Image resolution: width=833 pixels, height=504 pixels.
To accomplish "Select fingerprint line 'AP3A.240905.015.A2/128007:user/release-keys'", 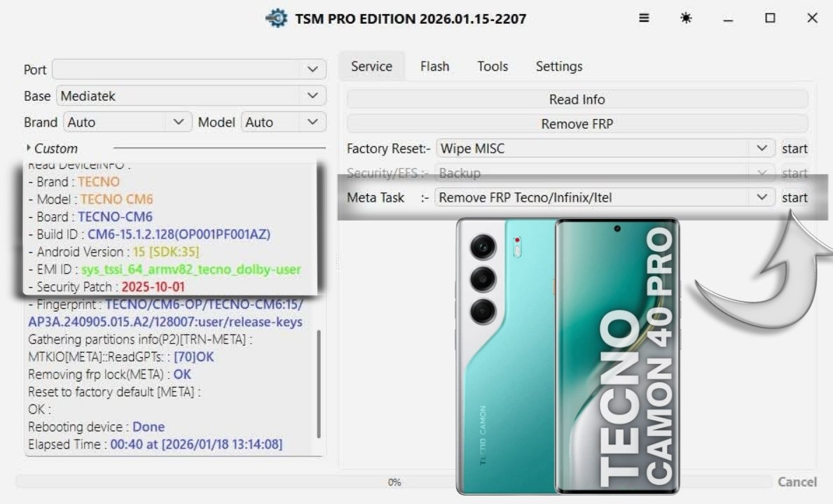I will coord(165,321).
